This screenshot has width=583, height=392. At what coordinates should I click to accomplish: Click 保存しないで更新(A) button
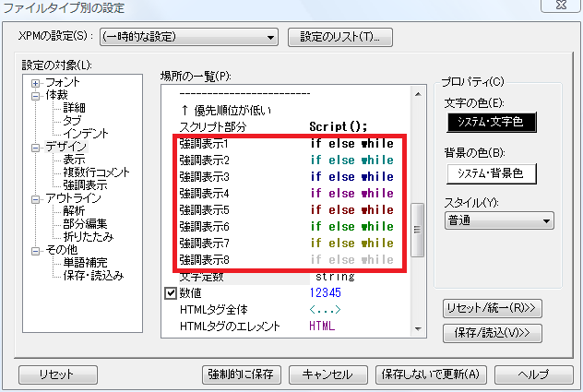(x=431, y=374)
